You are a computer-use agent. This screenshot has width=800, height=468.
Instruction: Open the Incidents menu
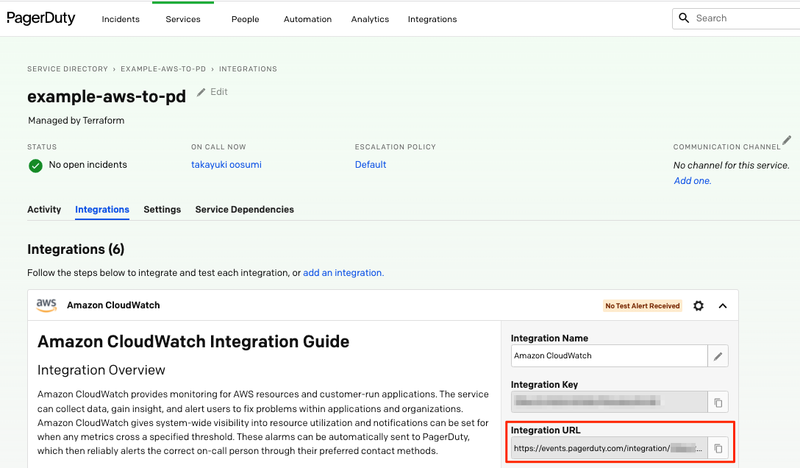coord(120,19)
